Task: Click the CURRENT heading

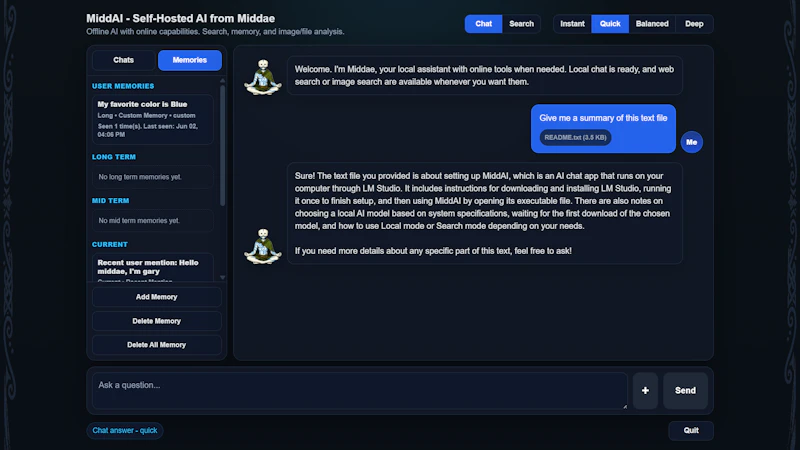Action: pos(110,245)
